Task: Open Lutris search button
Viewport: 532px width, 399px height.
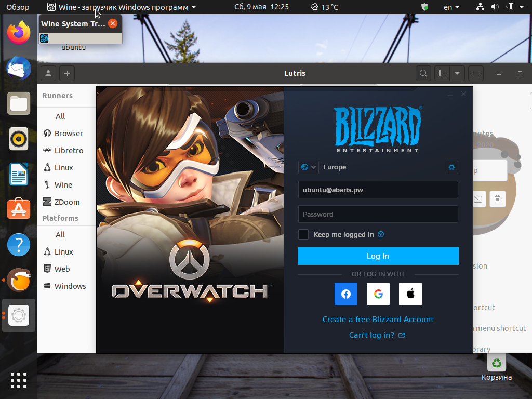Action: (x=423, y=73)
